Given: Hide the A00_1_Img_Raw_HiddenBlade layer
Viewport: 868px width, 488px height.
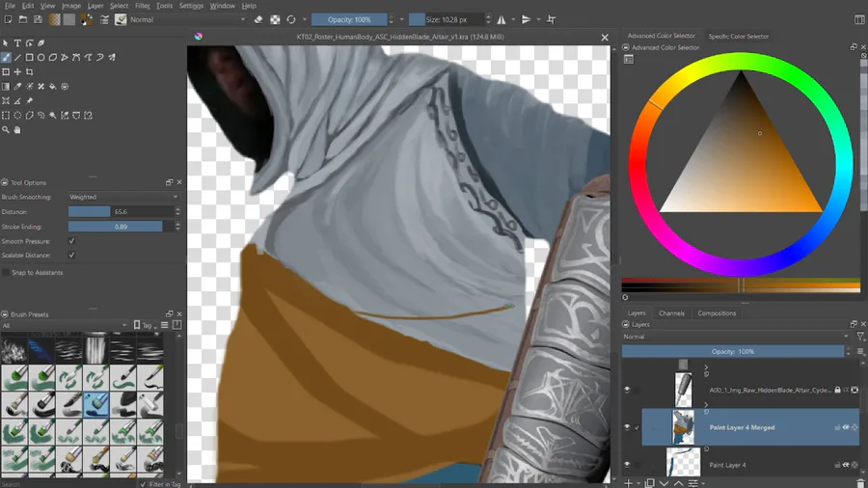Looking at the screenshot, I should pos(627,390).
